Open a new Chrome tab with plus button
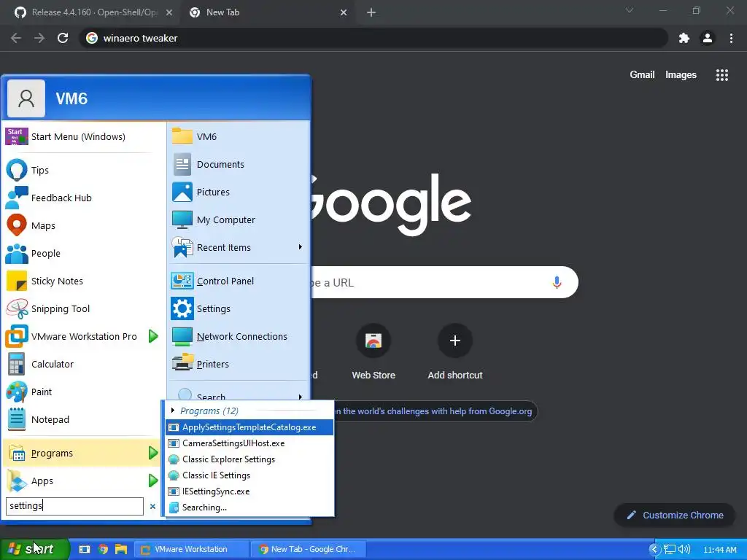Image resolution: width=747 pixels, height=560 pixels. tap(371, 13)
